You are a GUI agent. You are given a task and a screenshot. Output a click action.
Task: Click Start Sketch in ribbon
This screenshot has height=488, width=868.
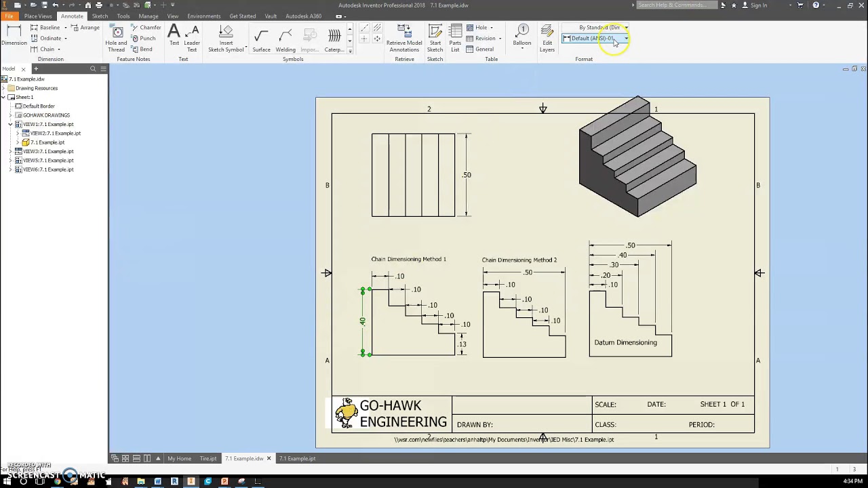click(435, 39)
